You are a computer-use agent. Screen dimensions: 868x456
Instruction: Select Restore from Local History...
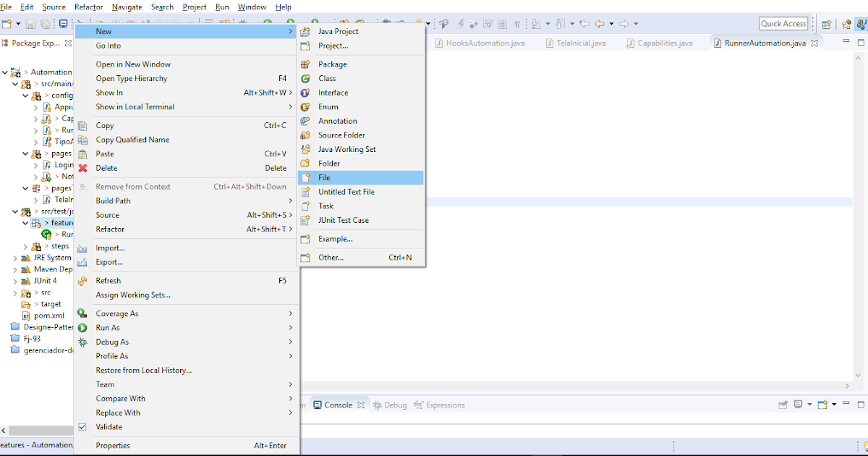[187, 370]
